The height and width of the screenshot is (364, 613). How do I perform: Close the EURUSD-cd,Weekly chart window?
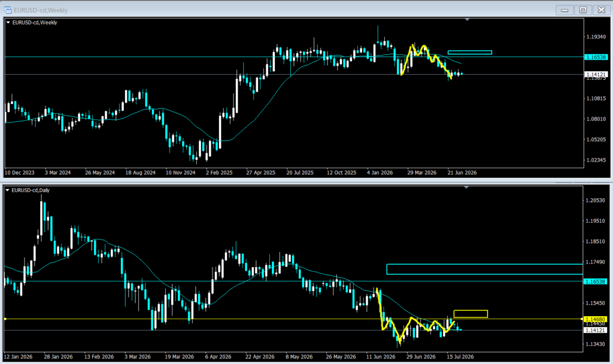tap(601, 10)
